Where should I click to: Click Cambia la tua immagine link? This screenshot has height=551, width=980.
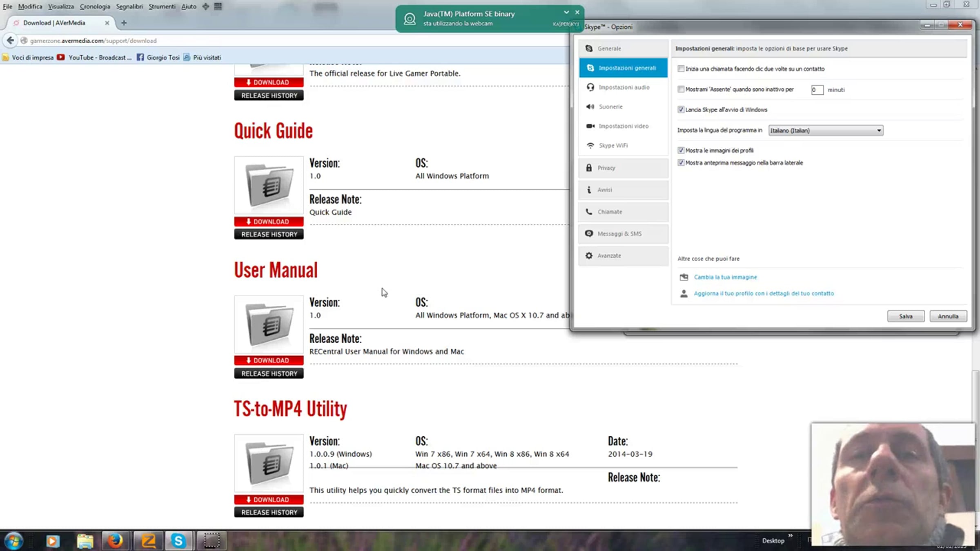coord(725,277)
